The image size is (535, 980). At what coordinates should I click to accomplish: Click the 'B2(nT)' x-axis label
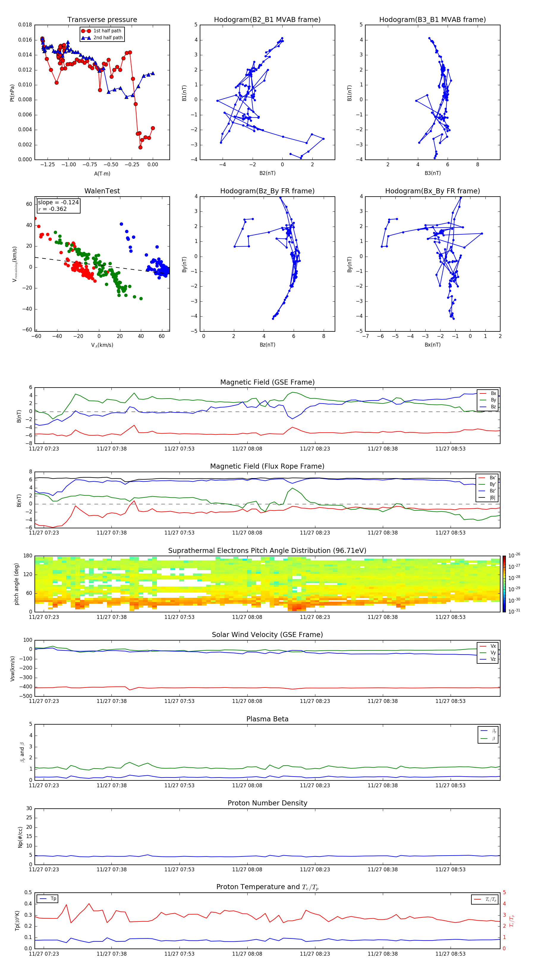(267, 173)
